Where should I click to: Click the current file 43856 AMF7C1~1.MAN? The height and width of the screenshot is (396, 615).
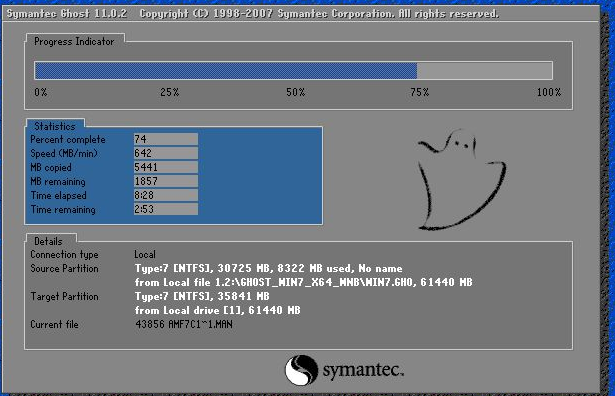184,325
